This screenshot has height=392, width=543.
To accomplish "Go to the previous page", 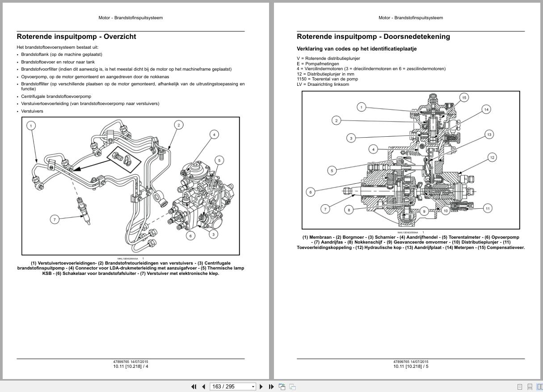I will [204, 387].
